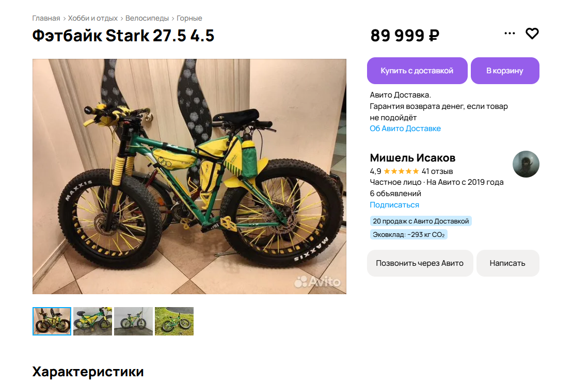This screenshot has height=384, width=588.
Task: Select the second bike photo thumbnail
Action: click(92, 321)
